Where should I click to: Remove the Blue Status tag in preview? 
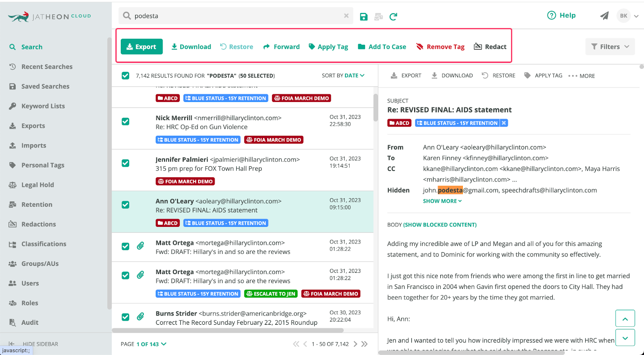tap(504, 123)
